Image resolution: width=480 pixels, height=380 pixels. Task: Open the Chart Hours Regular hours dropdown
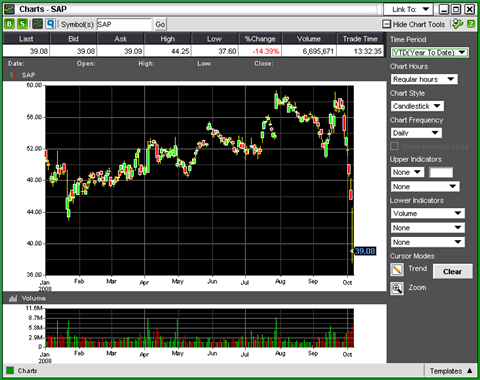pyautogui.click(x=424, y=79)
